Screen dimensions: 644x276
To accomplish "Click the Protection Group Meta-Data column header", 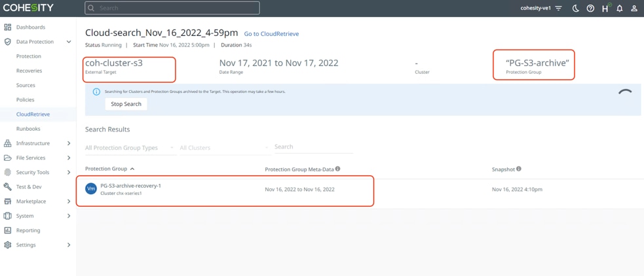I will click(299, 169).
